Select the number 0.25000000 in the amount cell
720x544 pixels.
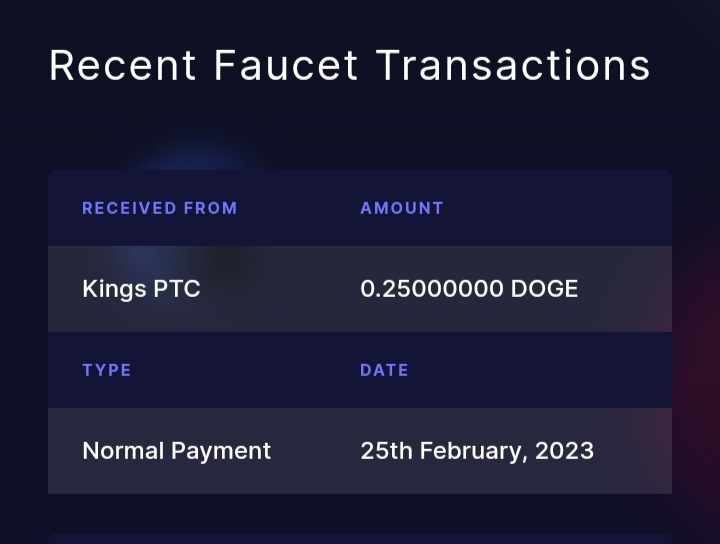[x=432, y=289]
